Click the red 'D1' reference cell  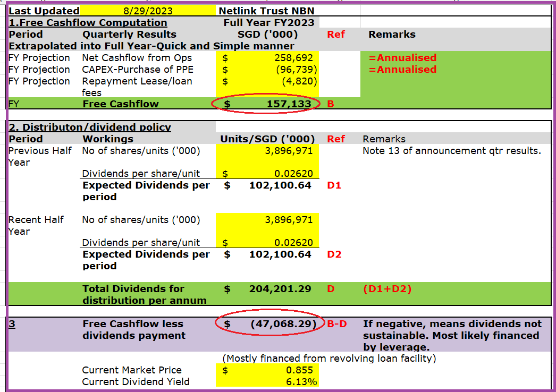[334, 185]
